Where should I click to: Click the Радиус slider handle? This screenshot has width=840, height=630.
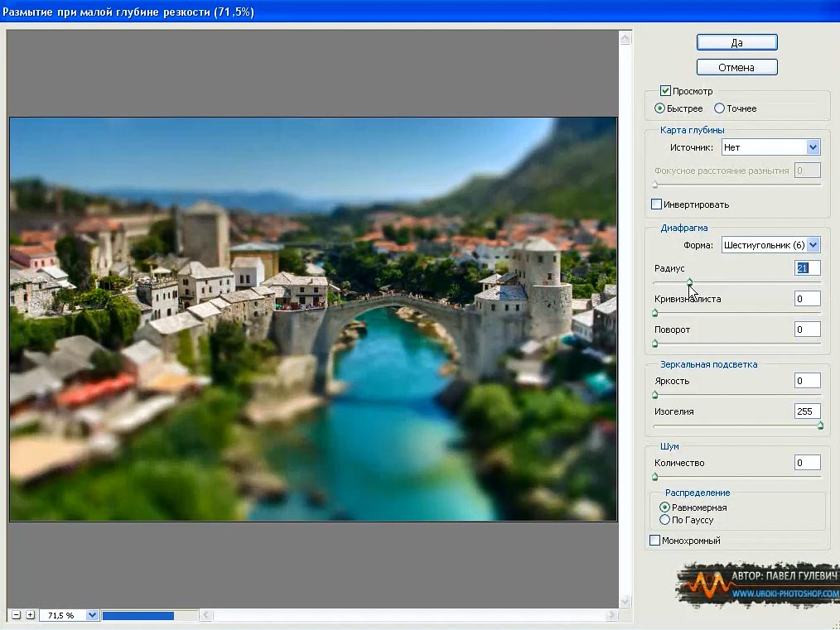pyautogui.click(x=689, y=282)
